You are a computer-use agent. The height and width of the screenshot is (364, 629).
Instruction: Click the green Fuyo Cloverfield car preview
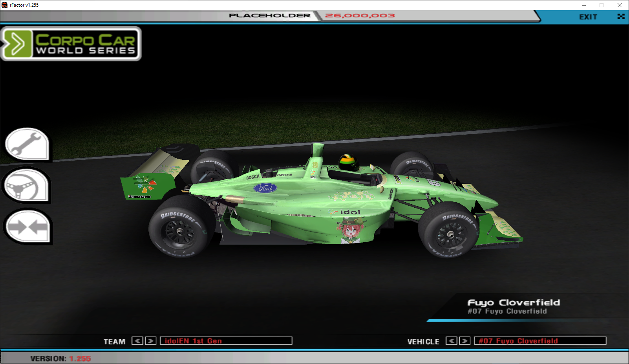click(x=321, y=201)
